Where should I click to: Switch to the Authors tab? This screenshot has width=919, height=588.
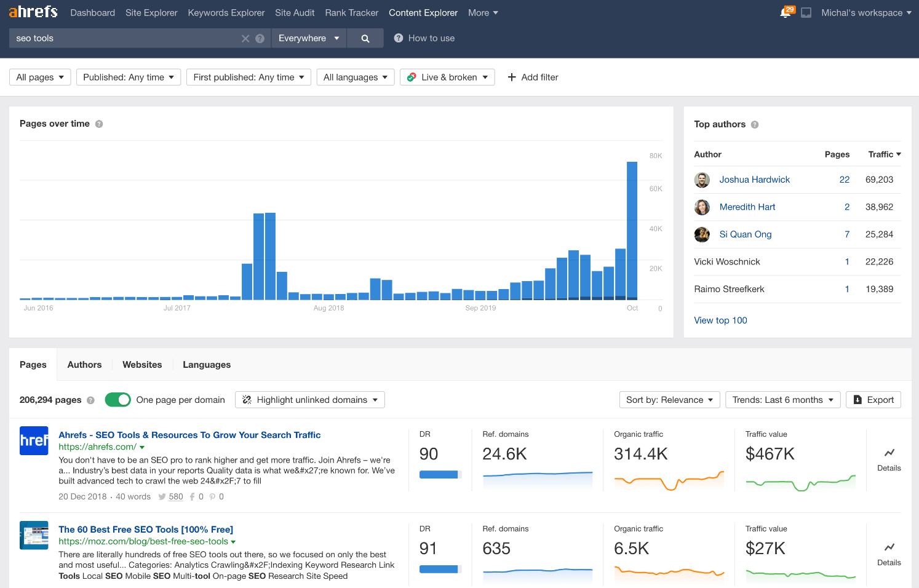(x=84, y=365)
